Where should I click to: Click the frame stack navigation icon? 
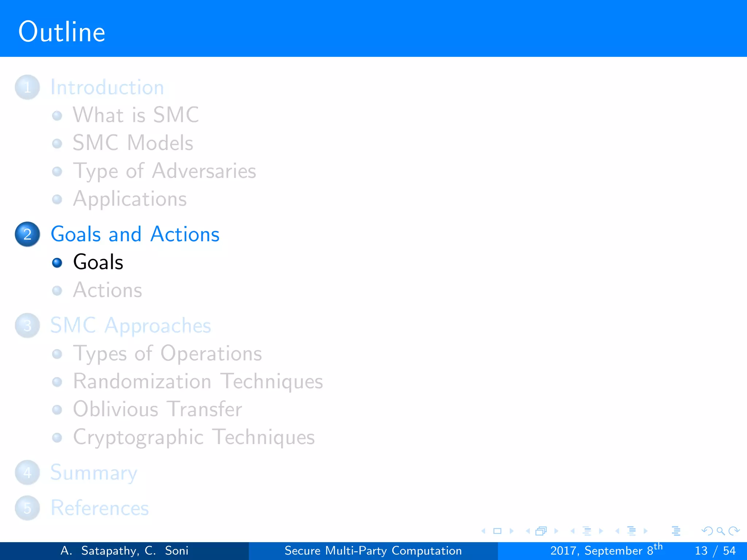[541, 531]
